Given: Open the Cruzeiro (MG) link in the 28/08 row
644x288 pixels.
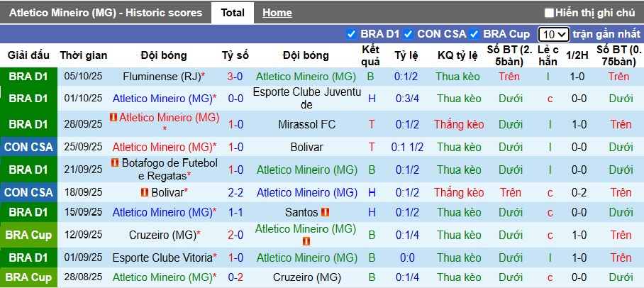Looking at the screenshot, I should tap(306, 277).
